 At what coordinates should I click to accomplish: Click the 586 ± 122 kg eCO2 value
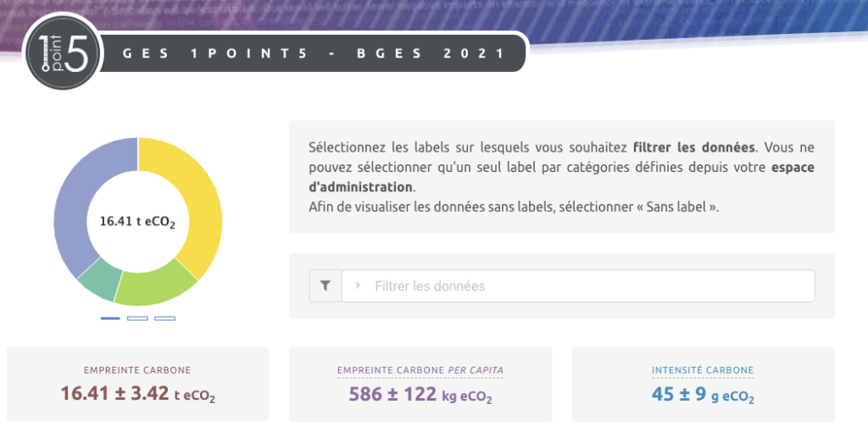click(420, 394)
